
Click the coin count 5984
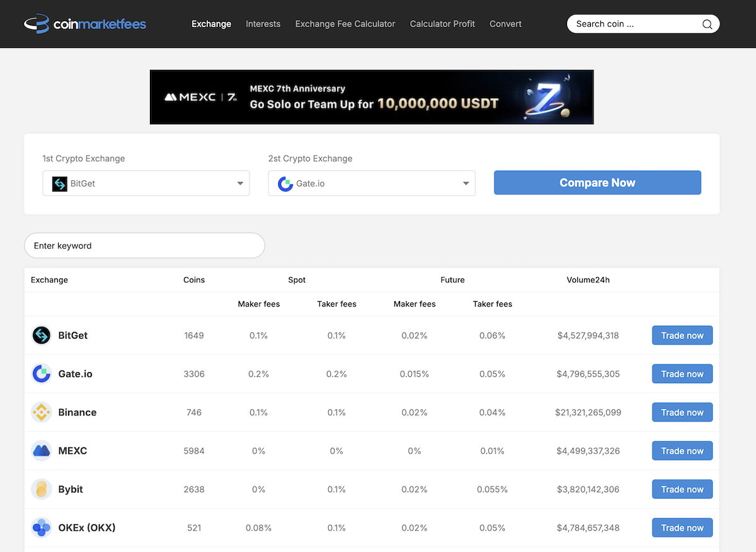tap(194, 451)
